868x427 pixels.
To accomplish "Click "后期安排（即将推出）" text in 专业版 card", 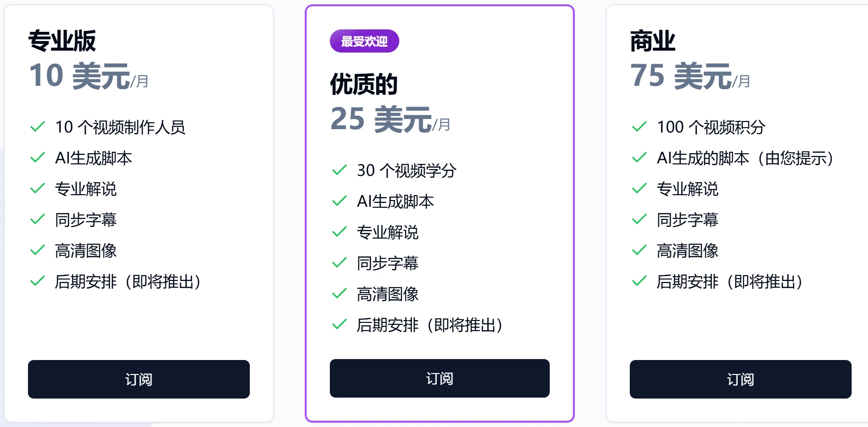I will coord(127,281).
